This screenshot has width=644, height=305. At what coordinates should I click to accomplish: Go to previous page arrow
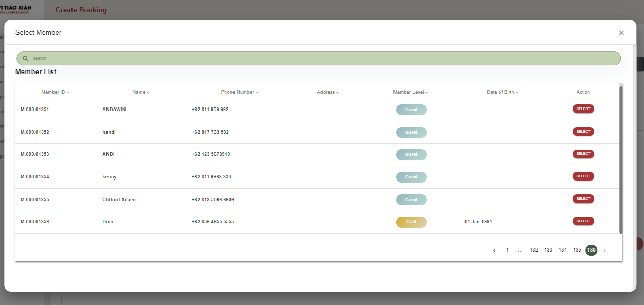[494, 250]
